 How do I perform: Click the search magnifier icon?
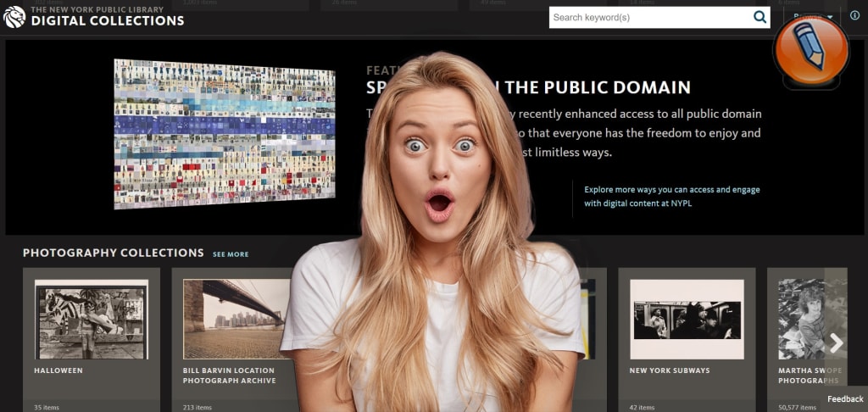[760, 17]
